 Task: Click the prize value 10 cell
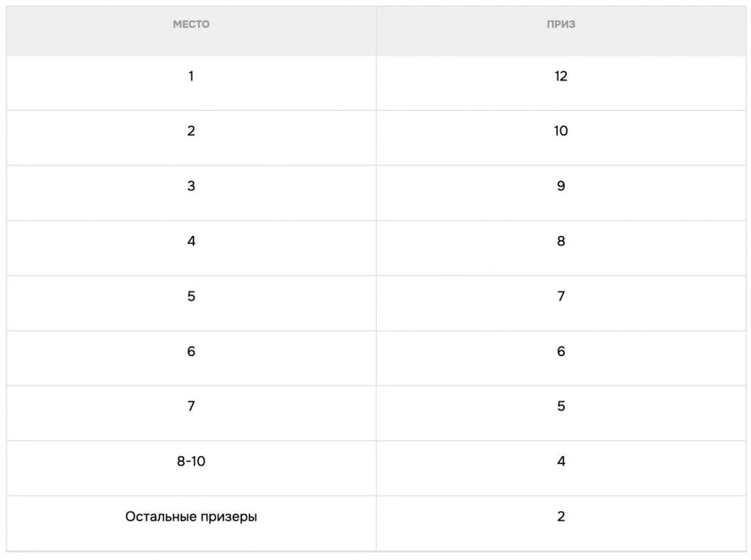point(561,131)
